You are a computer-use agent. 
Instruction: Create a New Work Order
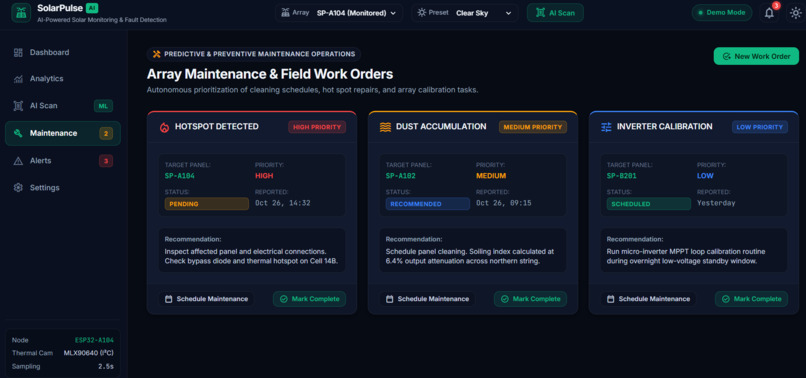point(756,56)
